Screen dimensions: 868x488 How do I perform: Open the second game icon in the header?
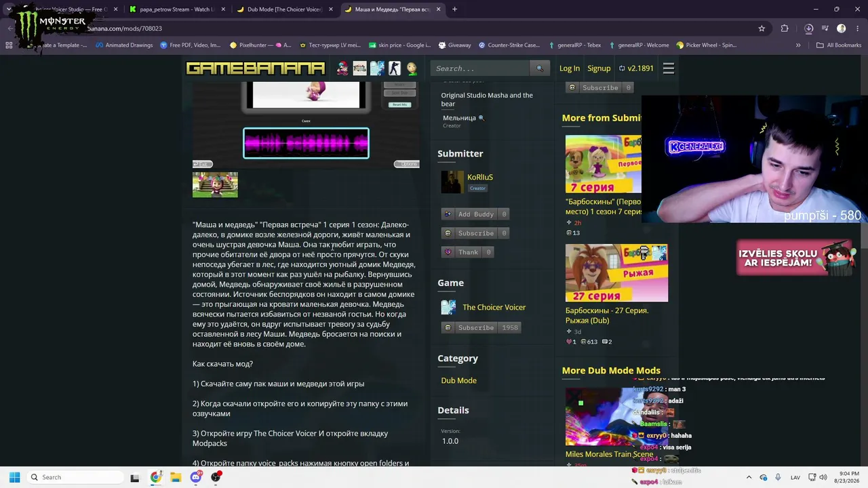(359, 68)
